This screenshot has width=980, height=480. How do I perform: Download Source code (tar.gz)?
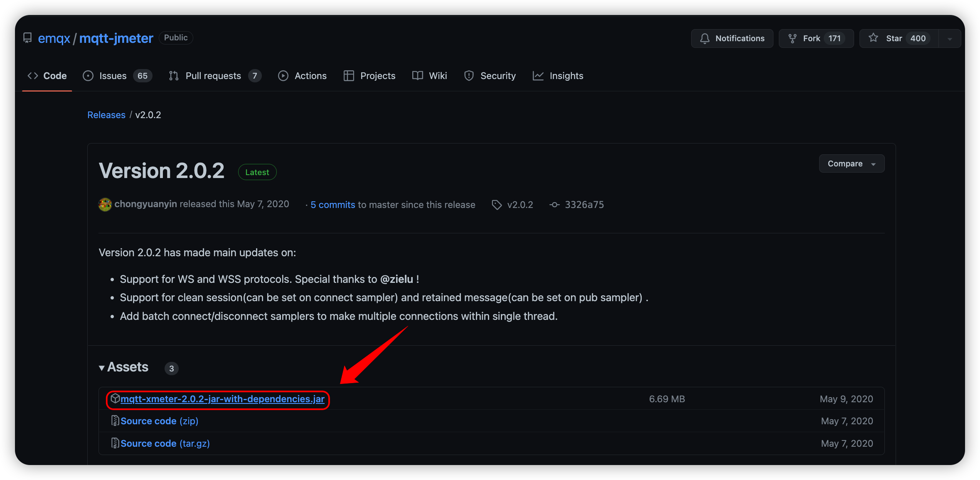(165, 443)
